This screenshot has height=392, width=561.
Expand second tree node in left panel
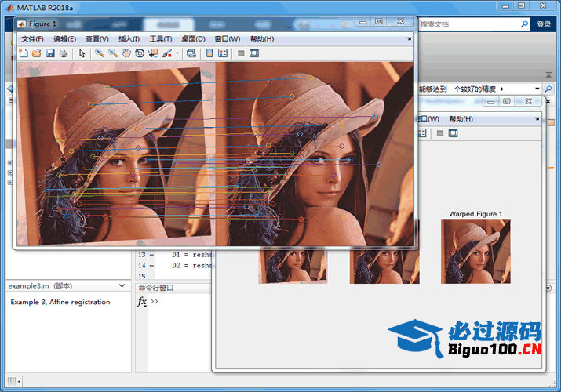coord(10,172)
